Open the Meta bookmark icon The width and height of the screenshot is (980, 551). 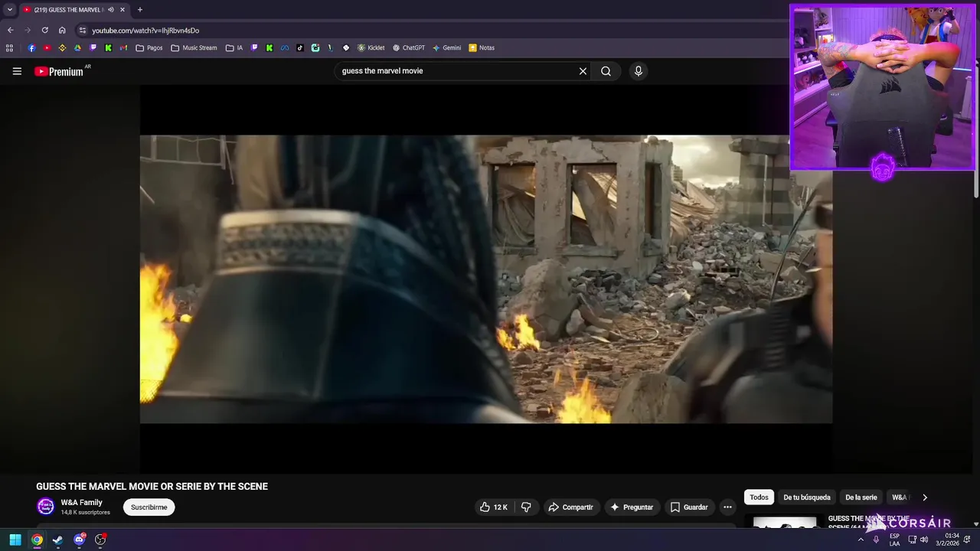[x=284, y=47]
